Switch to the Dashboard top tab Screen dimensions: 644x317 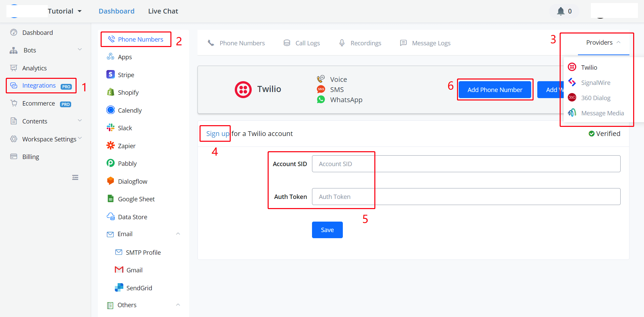(117, 11)
